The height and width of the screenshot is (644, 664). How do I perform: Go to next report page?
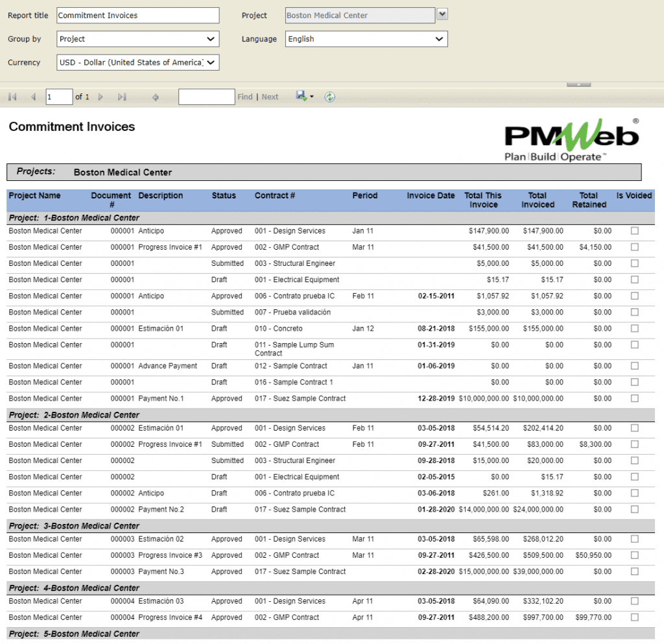pos(101,97)
